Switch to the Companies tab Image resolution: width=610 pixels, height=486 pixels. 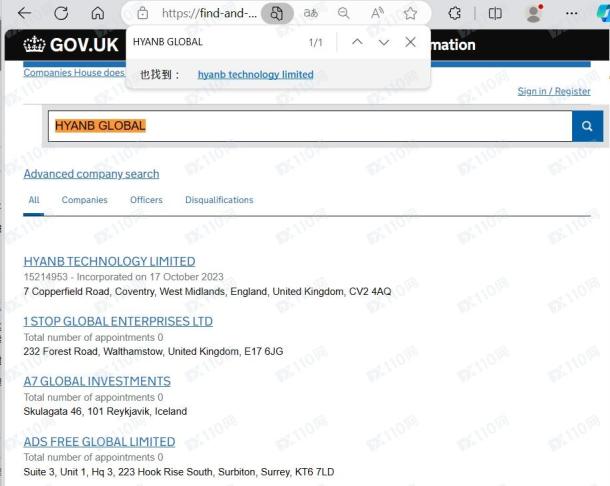tap(84, 200)
